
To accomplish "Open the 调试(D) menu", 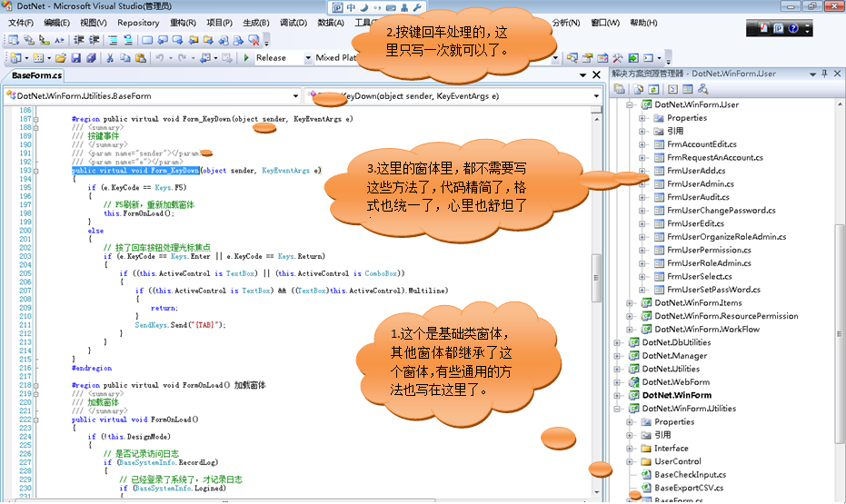I will [294, 23].
